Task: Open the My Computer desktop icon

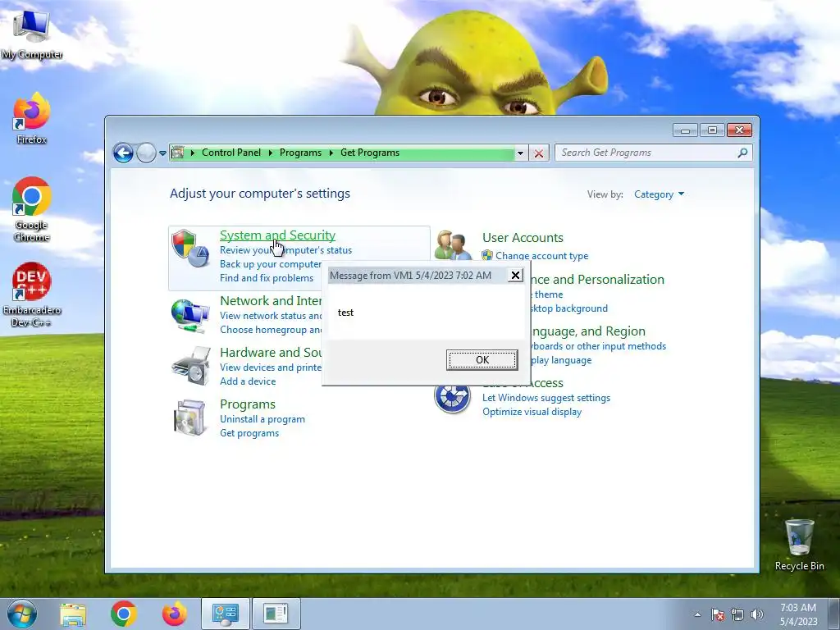Action: [x=31, y=34]
